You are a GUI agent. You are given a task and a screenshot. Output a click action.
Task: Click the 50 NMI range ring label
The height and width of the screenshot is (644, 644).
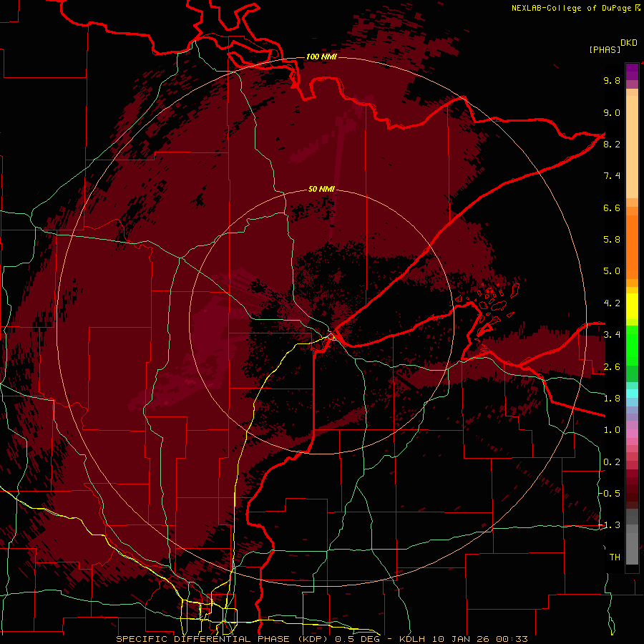point(321,189)
